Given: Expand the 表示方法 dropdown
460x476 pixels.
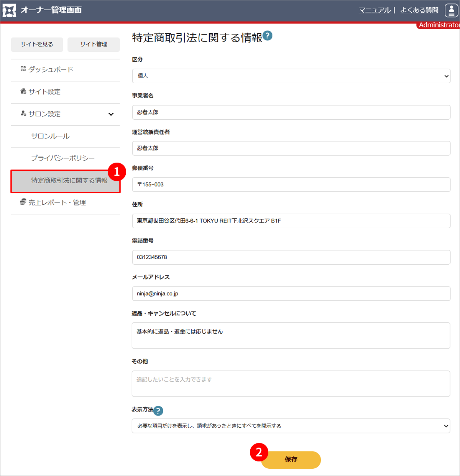Looking at the screenshot, I should click(291, 426).
